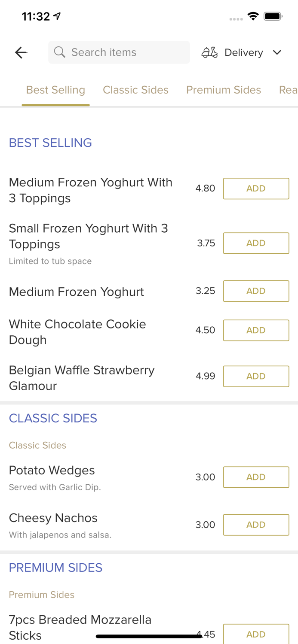Image resolution: width=298 pixels, height=644 pixels.
Task: Add the 7pcs Breaded Mozzarella Sticks
Action: coord(256,634)
